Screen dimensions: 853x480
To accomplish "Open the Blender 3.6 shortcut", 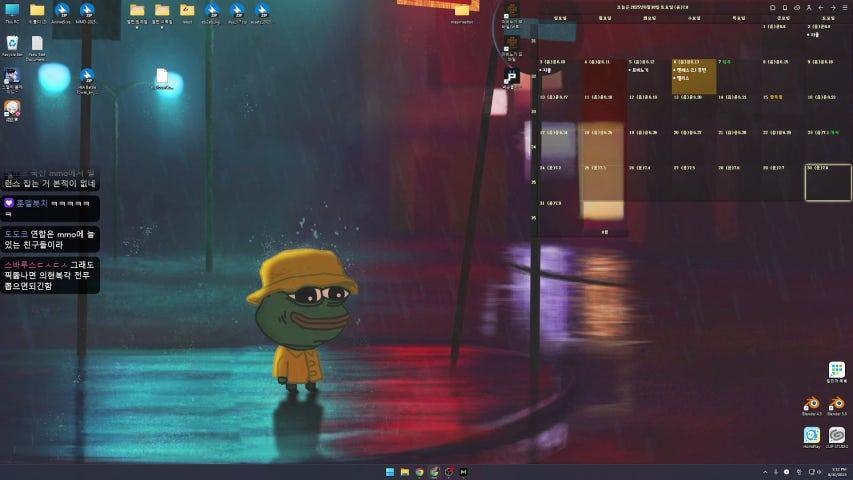I will click(x=837, y=406).
